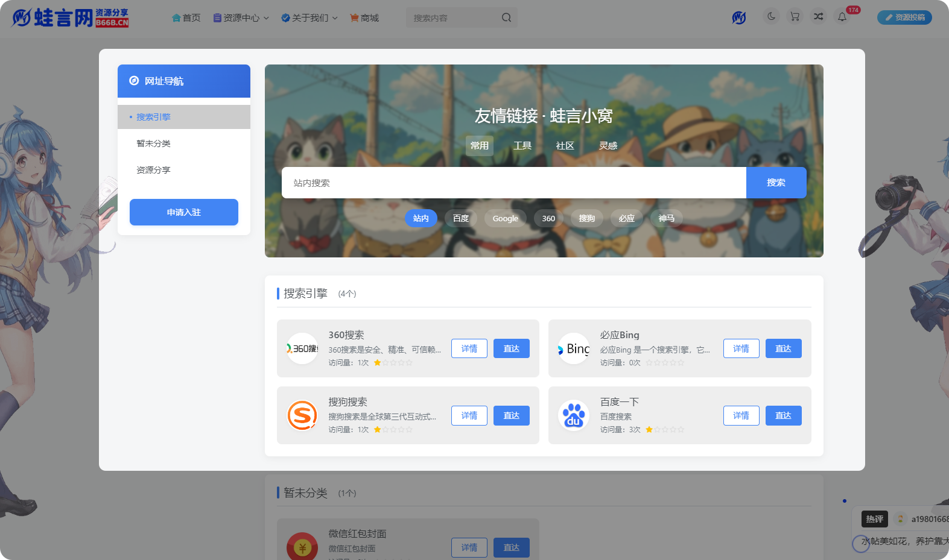
Task: Select the 360 search engine option
Action: (548, 218)
